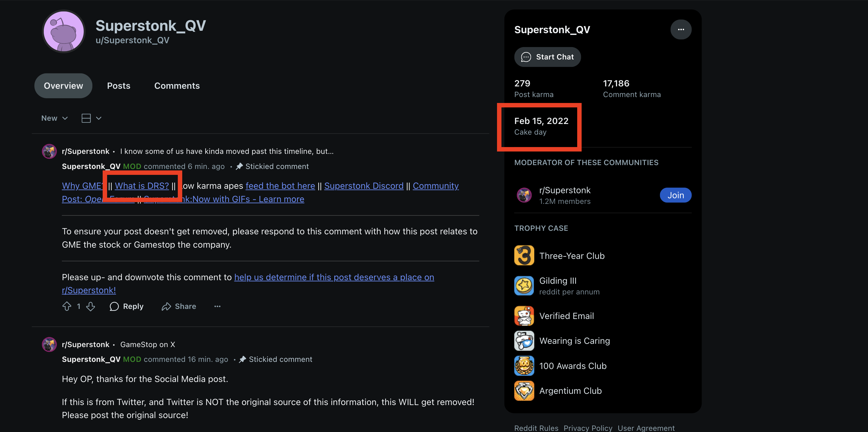Click the Wearing is Caring trophy icon
Image resolution: width=868 pixels, height=432 pixels.
524,341
